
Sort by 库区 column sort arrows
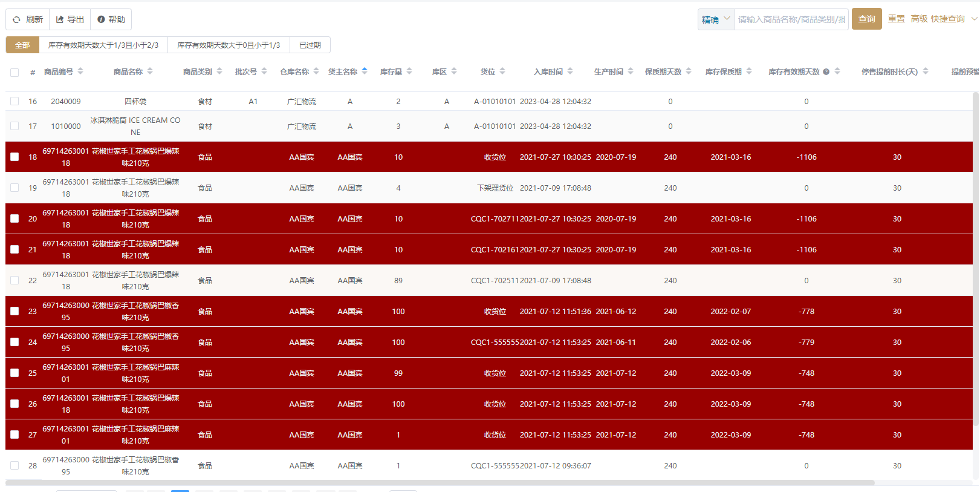coord(454,71)
